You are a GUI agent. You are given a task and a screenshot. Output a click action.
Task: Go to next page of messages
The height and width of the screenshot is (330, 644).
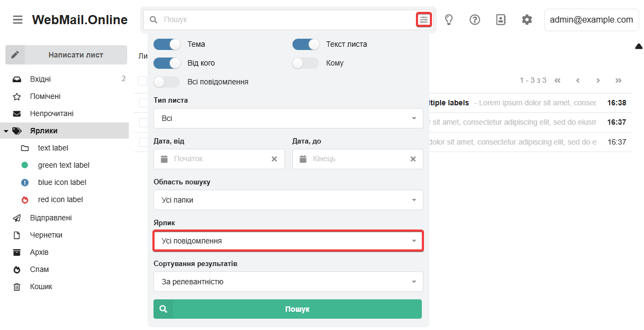tap(598, 81)
